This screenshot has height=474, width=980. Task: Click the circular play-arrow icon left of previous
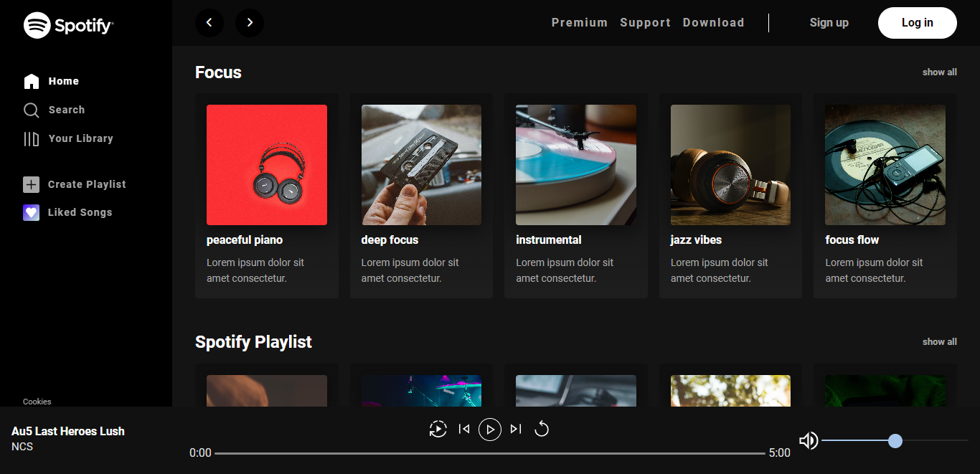point(438,429)
